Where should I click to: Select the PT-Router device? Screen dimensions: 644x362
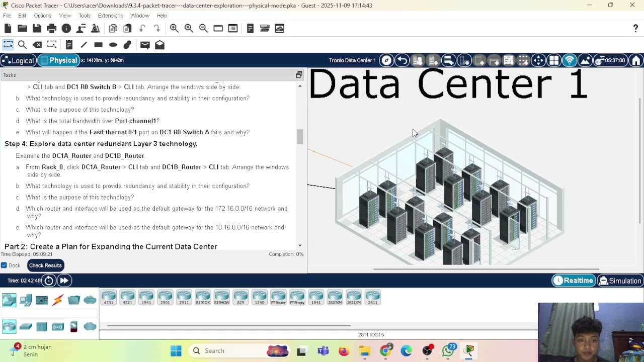point(278,297)
